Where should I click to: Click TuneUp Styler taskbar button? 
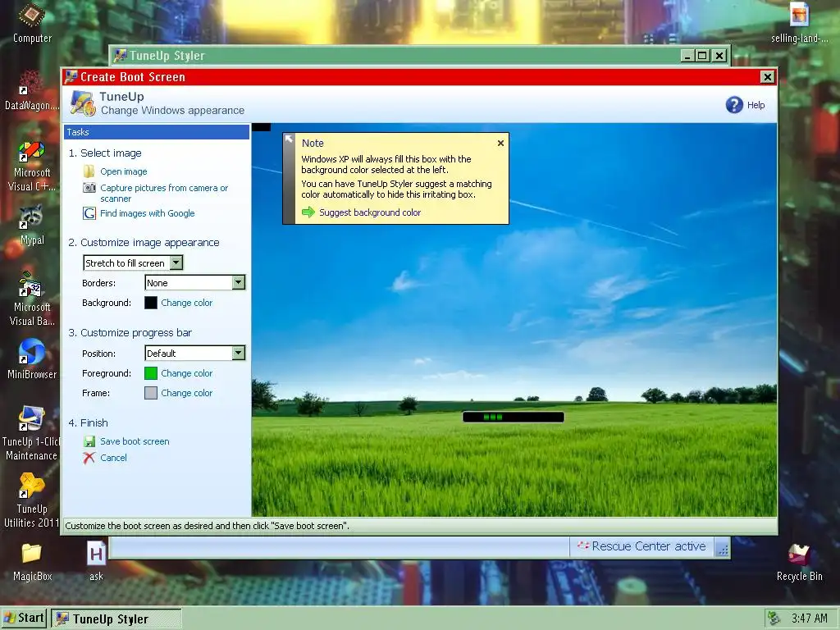[x=116, y=619]
